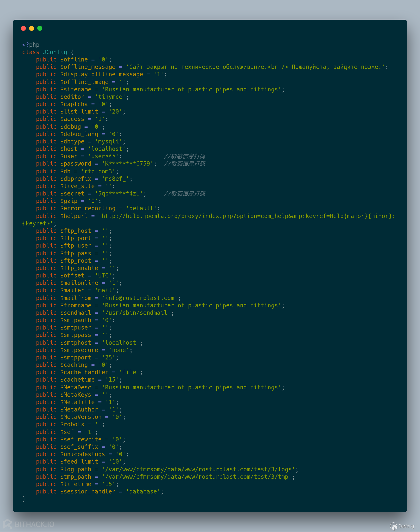Image resolution: width=420 pixels, height=532 pixels.
Task: Select the masked $secret value
Action: click(x=119, y=193)
